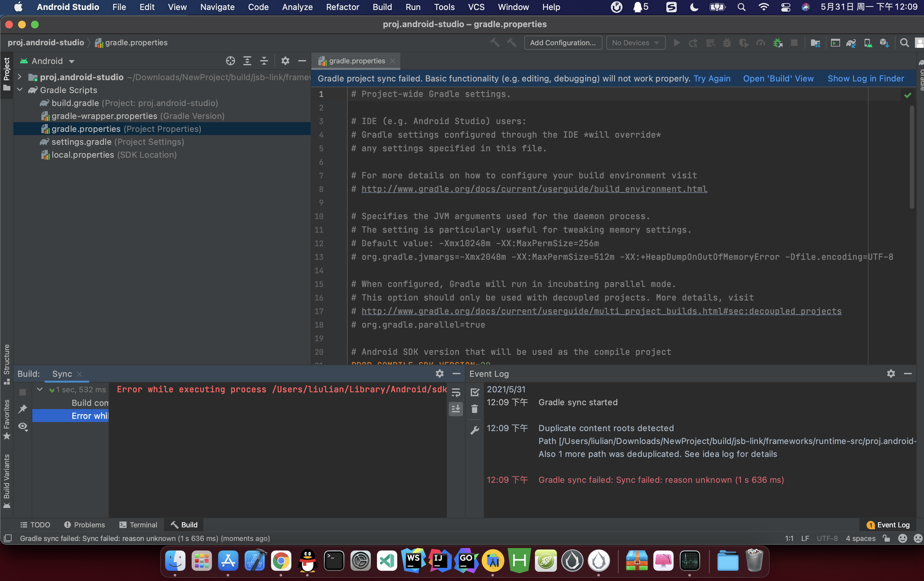Open the AVD Manager icon
The image size is (924, 581).
coord(868,43)
